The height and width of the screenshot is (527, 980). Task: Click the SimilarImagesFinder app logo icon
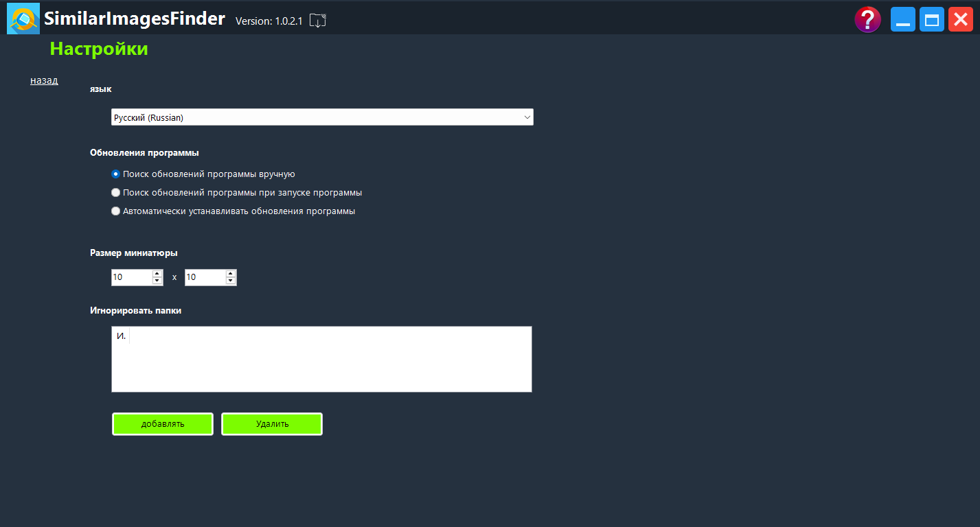23,19
